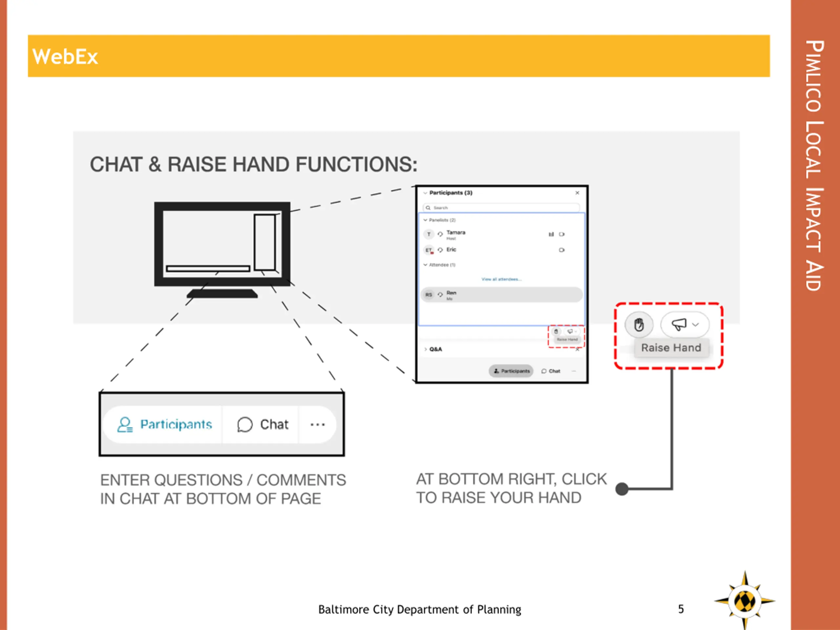
Task: Click the Search field in participants panel
Action: coord(501,208)
